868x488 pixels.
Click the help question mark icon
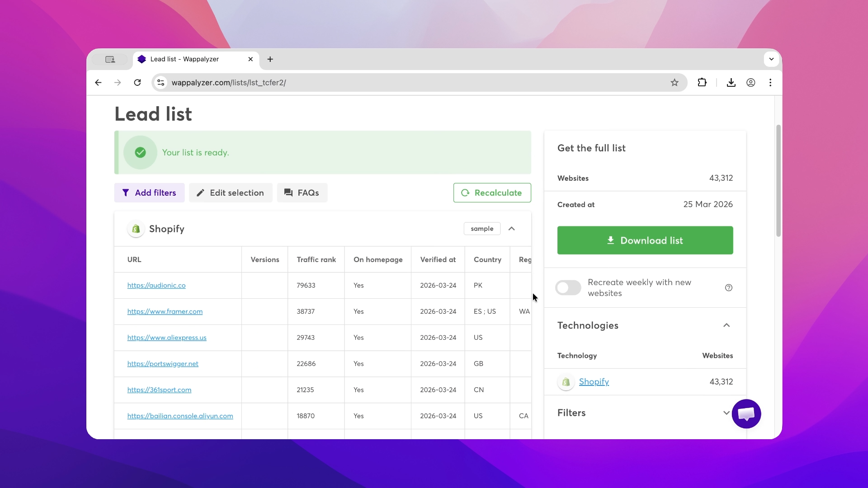point(729,288)
